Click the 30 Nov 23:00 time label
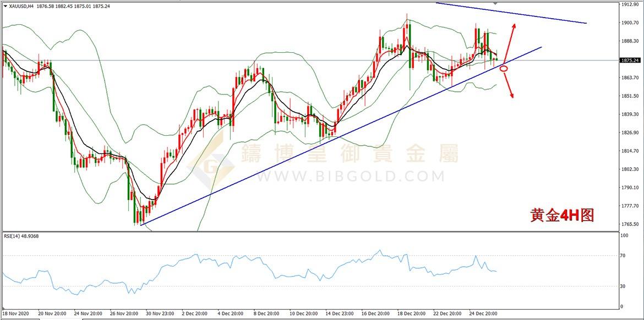Screen dimensions: 644x320 160,313
